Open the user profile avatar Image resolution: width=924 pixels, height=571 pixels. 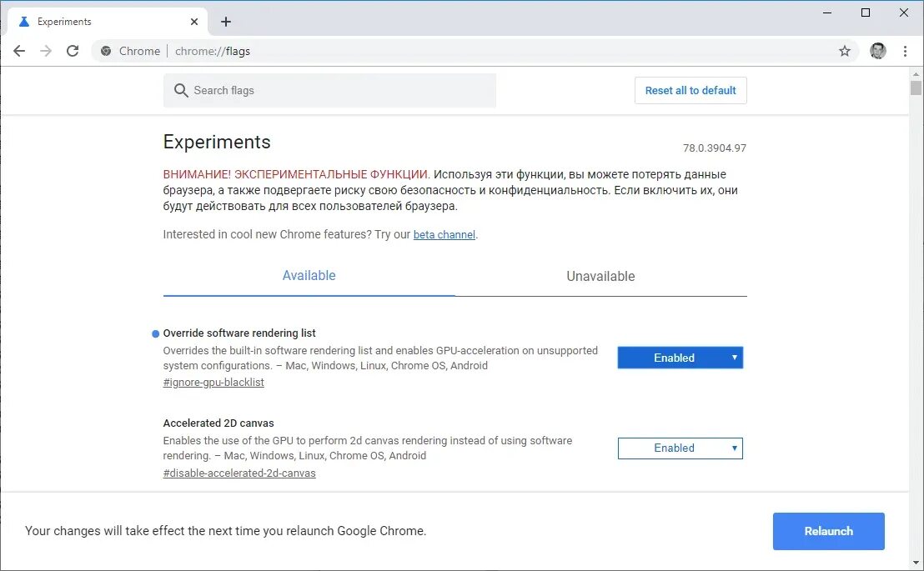(x=878, y=52)
